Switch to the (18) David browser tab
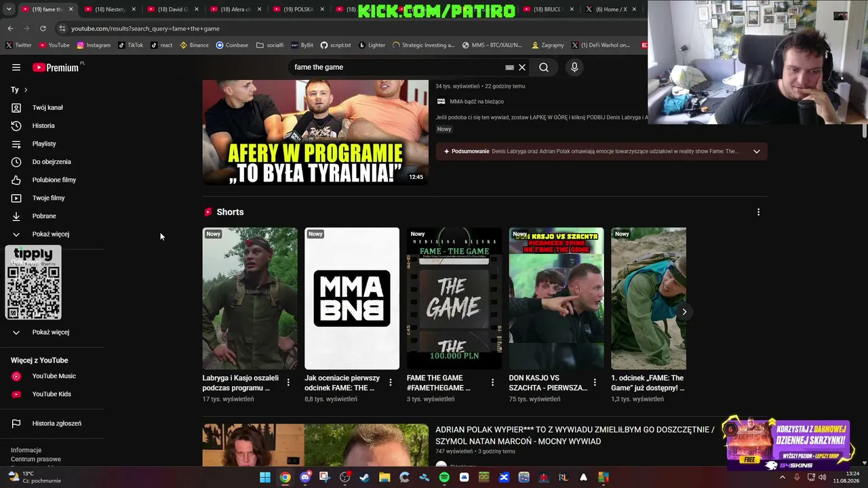 point(172,9)
